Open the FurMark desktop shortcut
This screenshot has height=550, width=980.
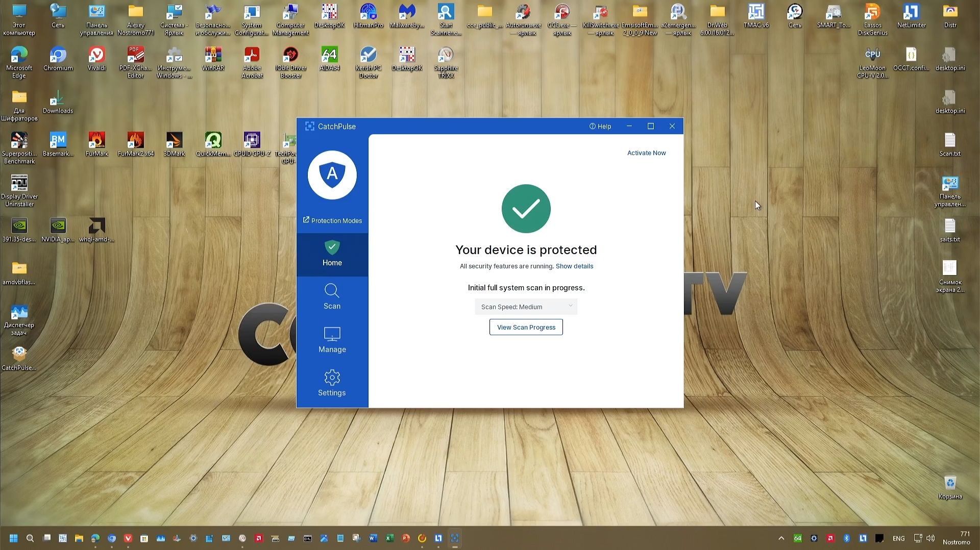tap(96, 144)
